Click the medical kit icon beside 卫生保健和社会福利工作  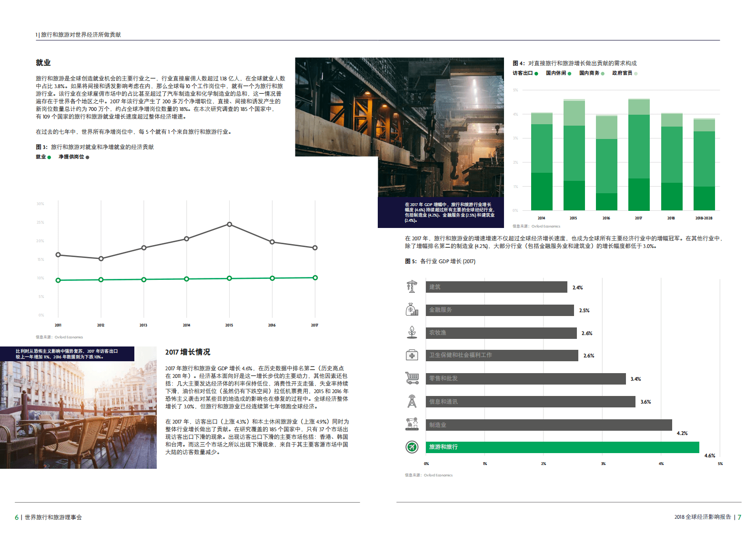[x=412, y=355]
